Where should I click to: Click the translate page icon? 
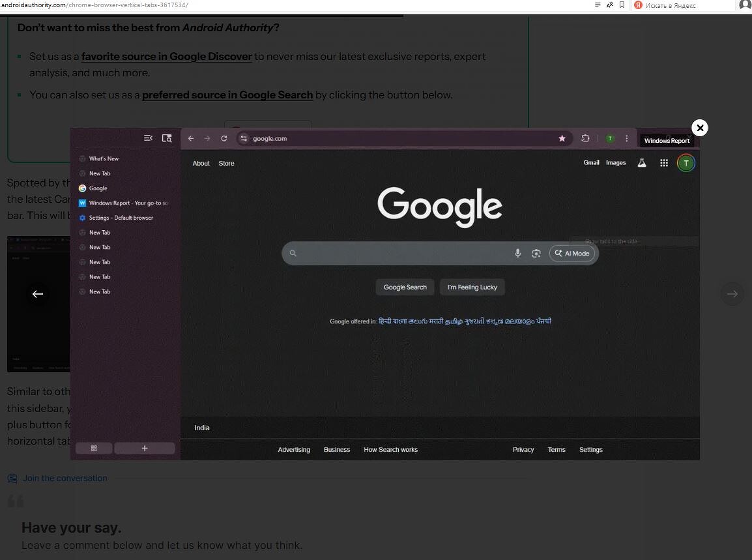click(x=610, y=5)
